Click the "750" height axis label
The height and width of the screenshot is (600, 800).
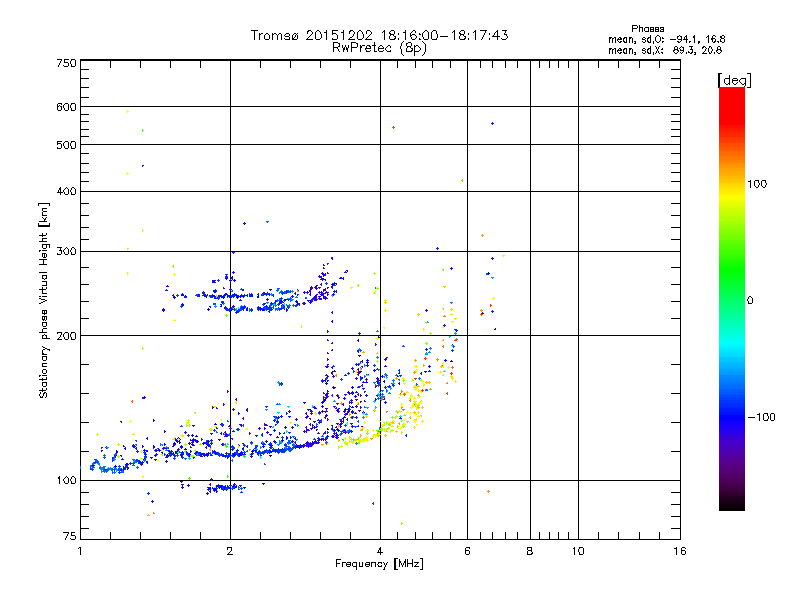click(x=66, y=63)
